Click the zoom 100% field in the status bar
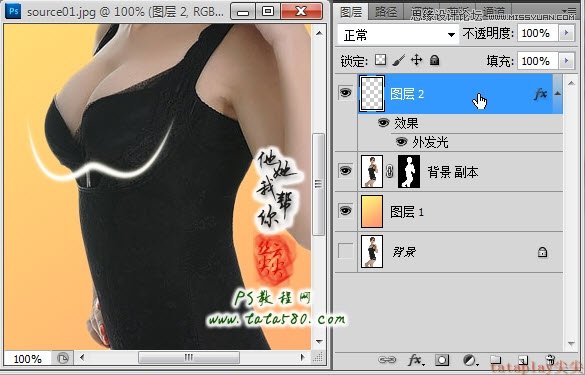The width and height of the screenshot is (585, 375). [x=27, y=359]
